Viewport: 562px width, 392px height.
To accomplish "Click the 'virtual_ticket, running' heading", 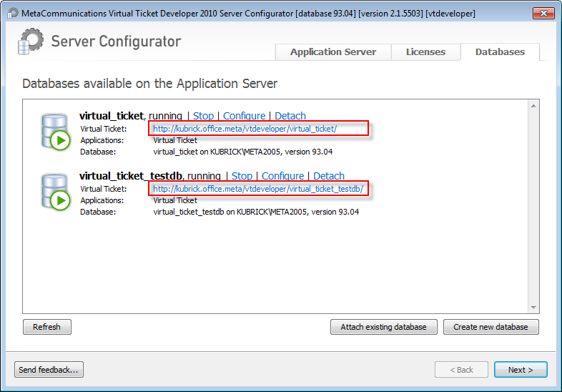I will tap(131, 116).
